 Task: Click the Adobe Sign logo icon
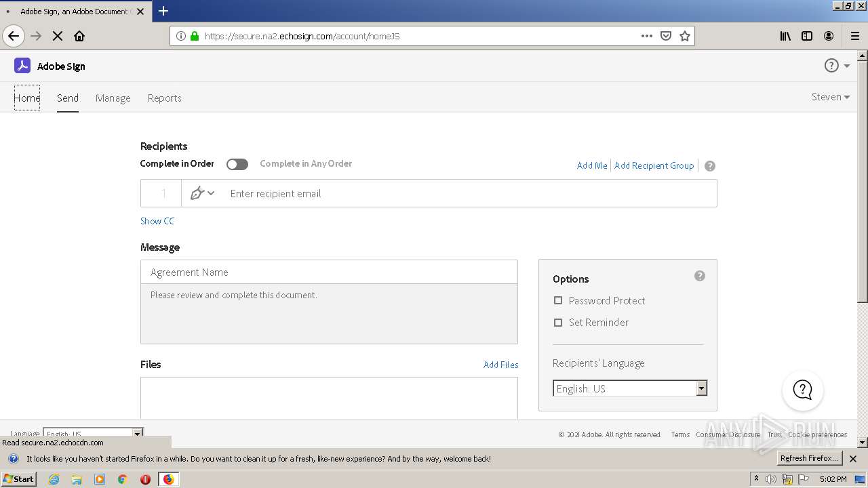[x=22, y=66]
